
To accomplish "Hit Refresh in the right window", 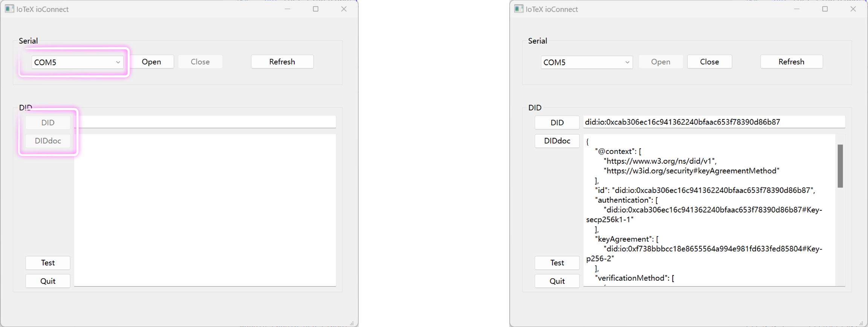I will pyautogui.click(x=791, y=62).
